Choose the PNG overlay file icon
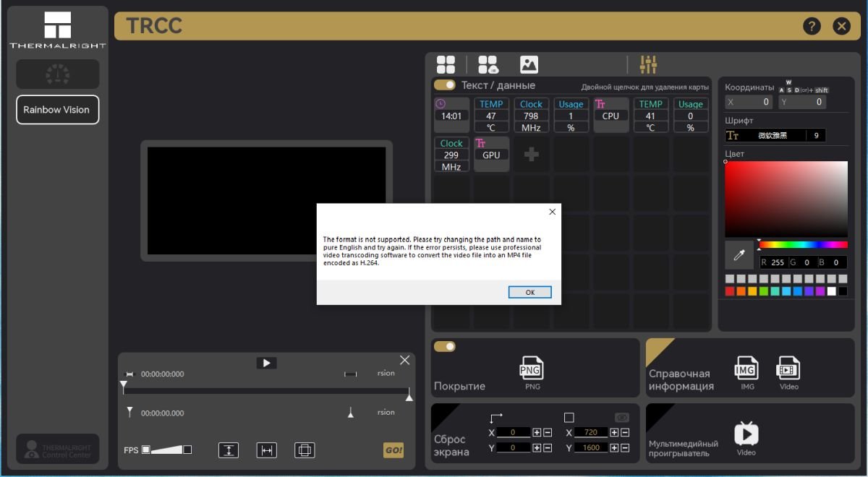The width and height of the screenshot is (868, 477). coord(532,369)
